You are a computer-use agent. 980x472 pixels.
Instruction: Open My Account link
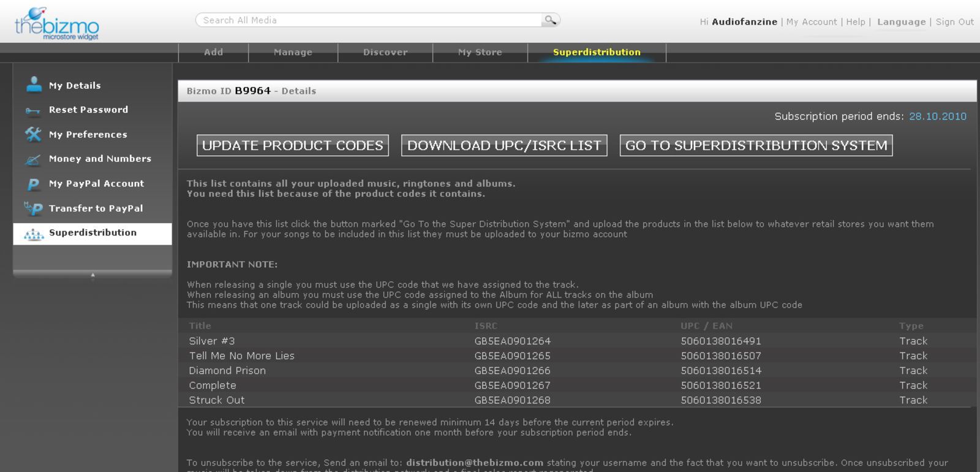point(812,22)
